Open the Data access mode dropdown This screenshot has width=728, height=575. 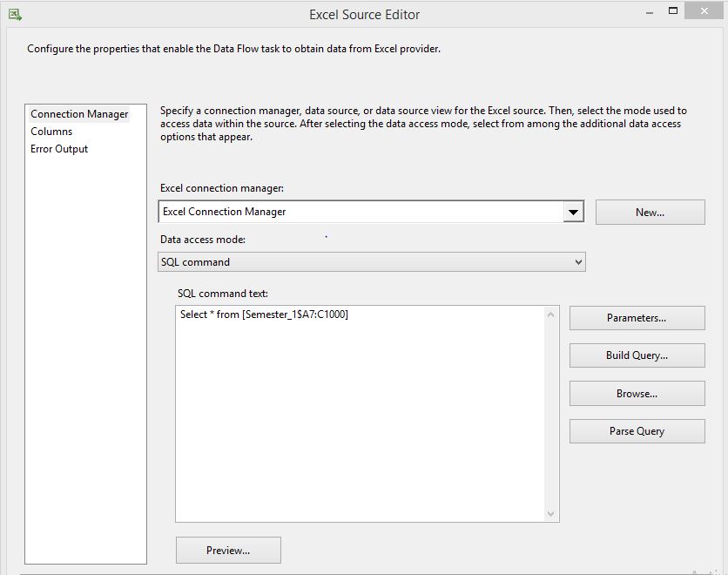click(372, 262)
